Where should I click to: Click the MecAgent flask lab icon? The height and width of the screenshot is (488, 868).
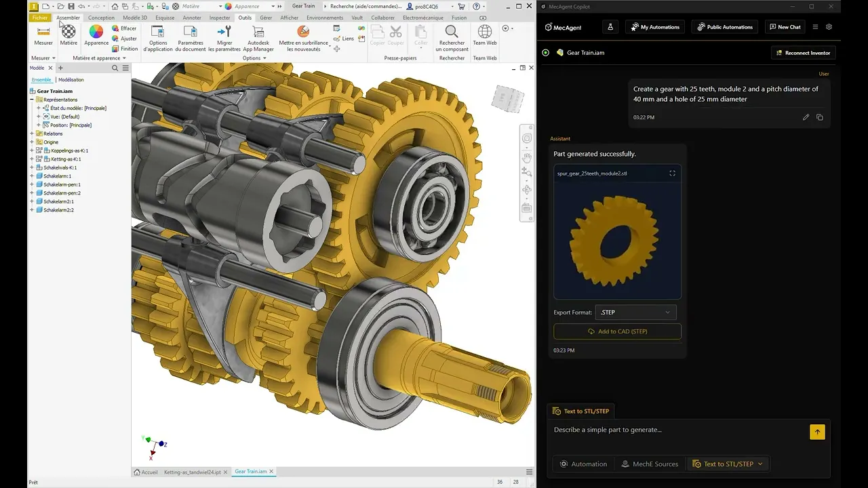tap(610, 27)
